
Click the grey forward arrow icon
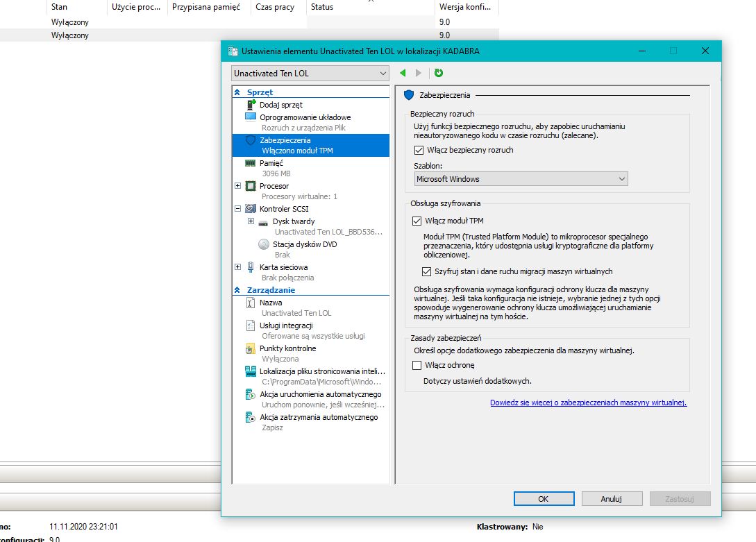(419, 73)
